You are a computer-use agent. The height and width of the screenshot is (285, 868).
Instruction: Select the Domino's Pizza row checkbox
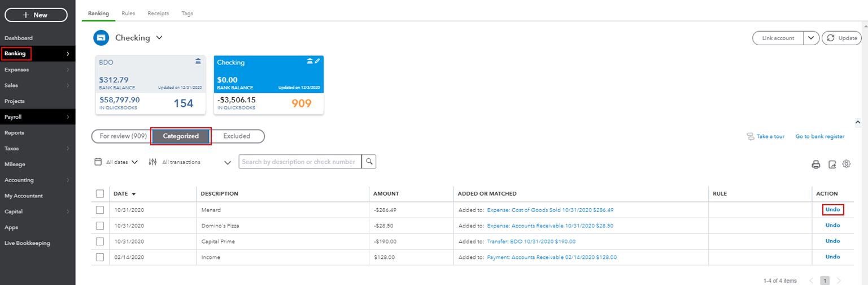(x=100, y=226)
